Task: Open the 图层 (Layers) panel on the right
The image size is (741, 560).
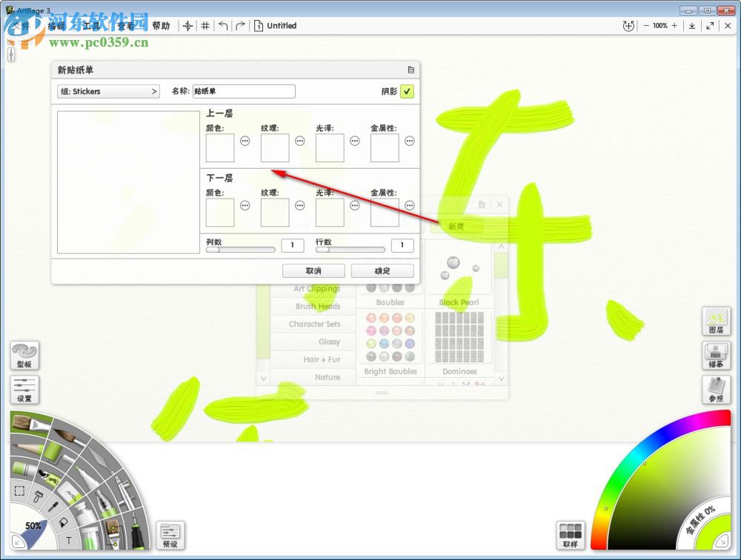Action: pyautogui.click(x=716, y=321)
